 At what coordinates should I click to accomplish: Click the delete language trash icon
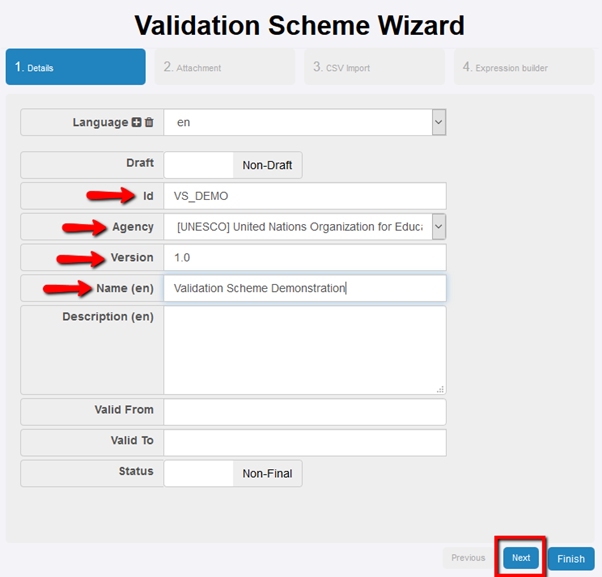pyautogui.click(x=149, y=123)
